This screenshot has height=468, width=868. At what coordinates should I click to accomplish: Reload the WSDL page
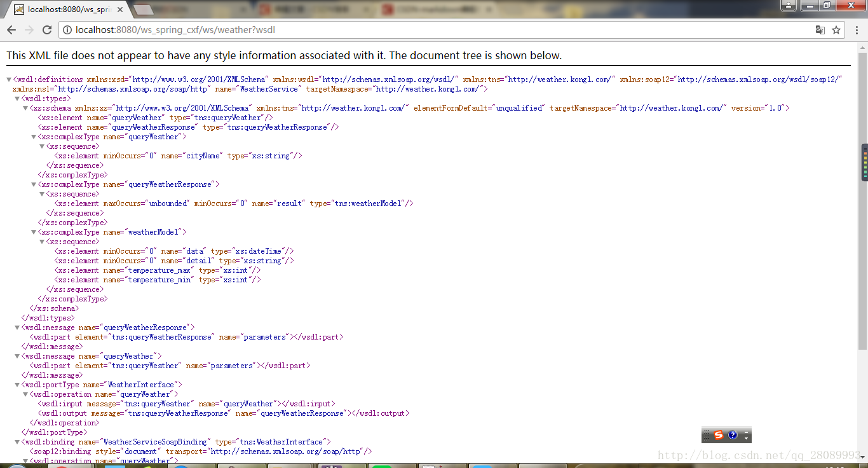click(x=47, y=30)
